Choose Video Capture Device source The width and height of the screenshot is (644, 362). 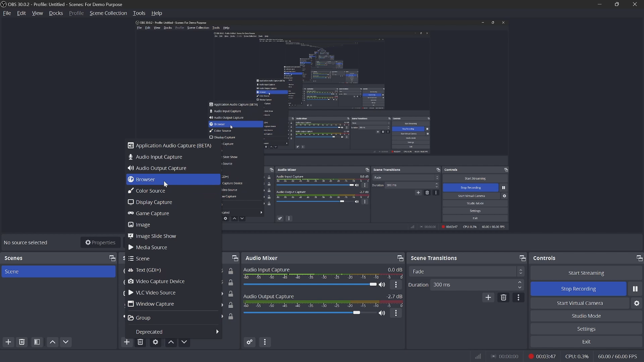coord(173,282)
